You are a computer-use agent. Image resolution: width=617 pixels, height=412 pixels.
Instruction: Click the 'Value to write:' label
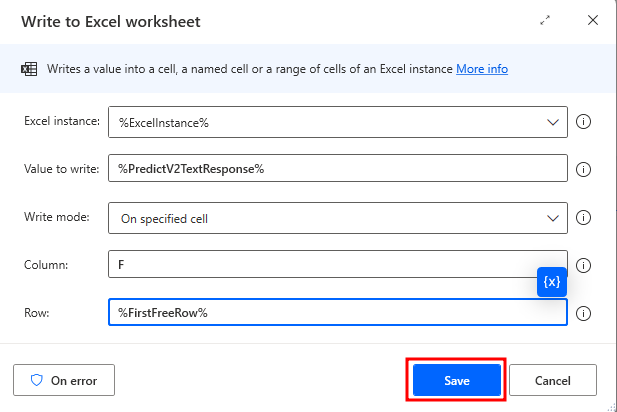tap(61, 169)
